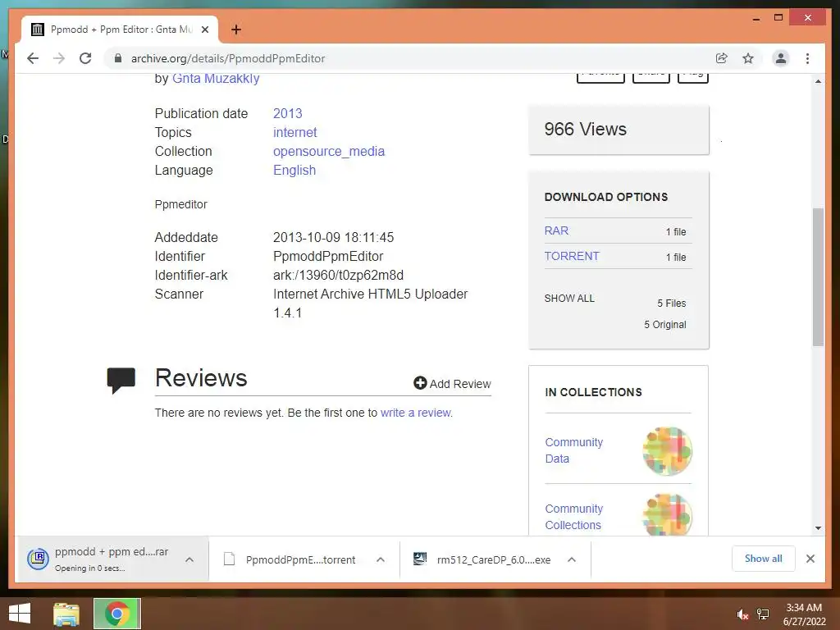Screen dimensions: 840x630
Task: Click the 2013 publication date link
Action: click(x=288, y=113)
